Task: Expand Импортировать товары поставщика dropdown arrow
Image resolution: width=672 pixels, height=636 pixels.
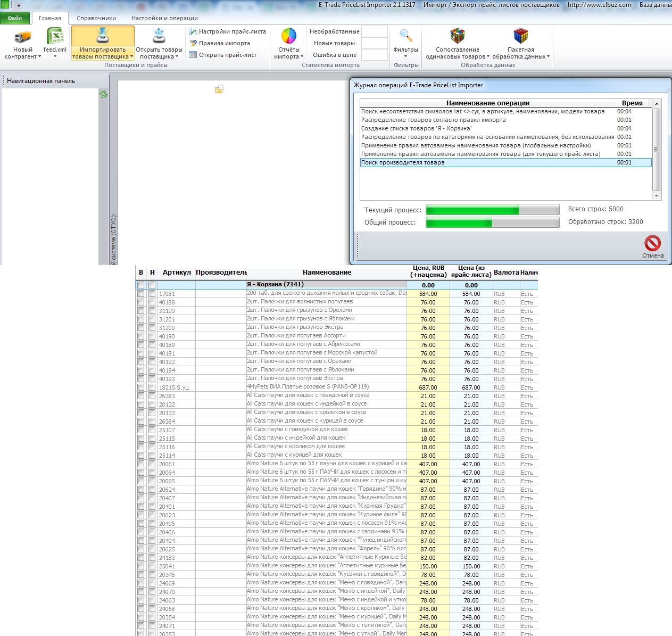Action: click(131, 57)
